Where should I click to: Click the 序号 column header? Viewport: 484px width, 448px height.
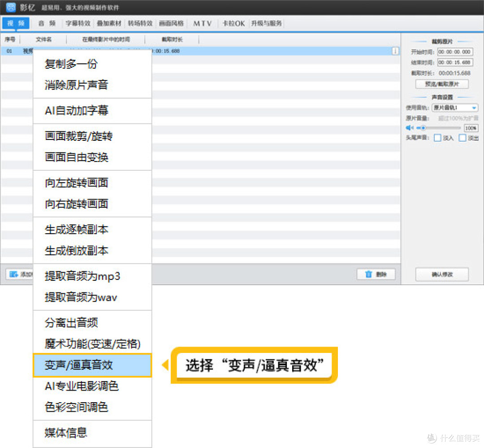click(10, 39)
